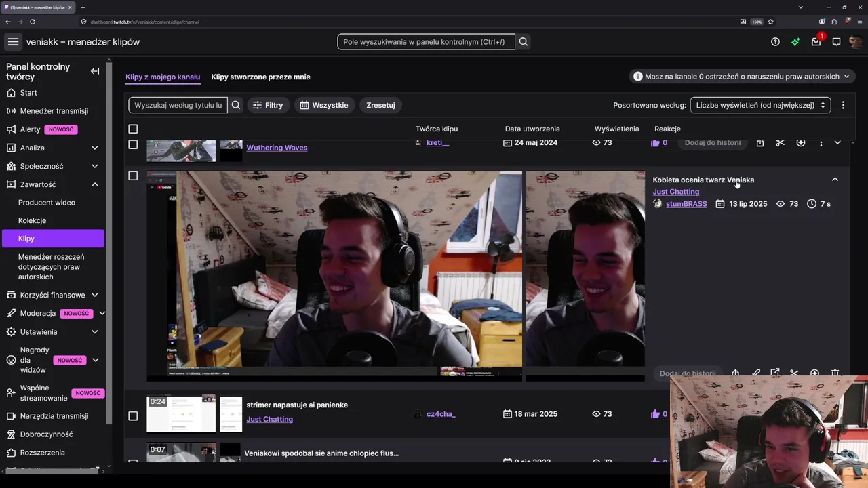The height and width of the screenshot is (488, 868).
Task: Reload the page in the browser
Action: pyautogui.click(x=33, y=22)
